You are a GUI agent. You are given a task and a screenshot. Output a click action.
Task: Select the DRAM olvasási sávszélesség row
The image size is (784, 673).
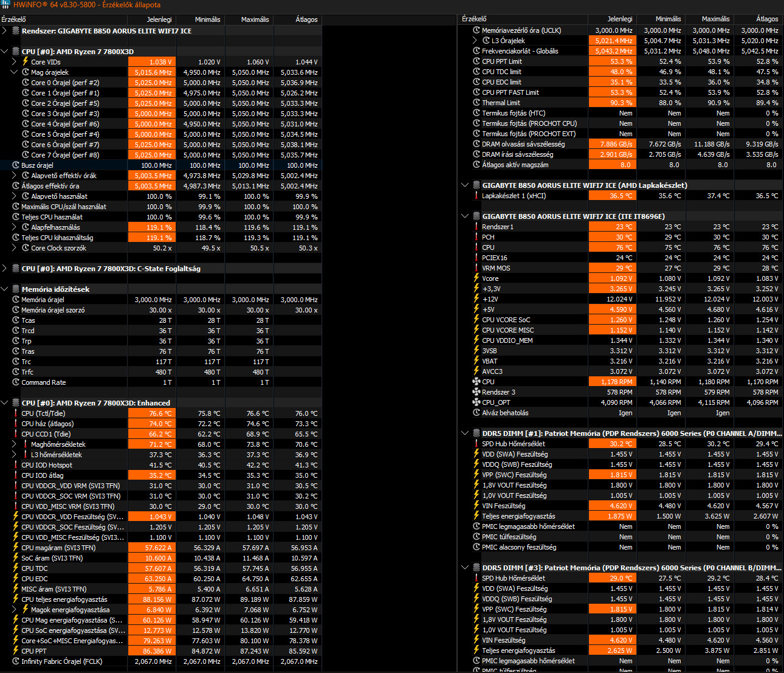pyautogui.click(x=622, y=143)
